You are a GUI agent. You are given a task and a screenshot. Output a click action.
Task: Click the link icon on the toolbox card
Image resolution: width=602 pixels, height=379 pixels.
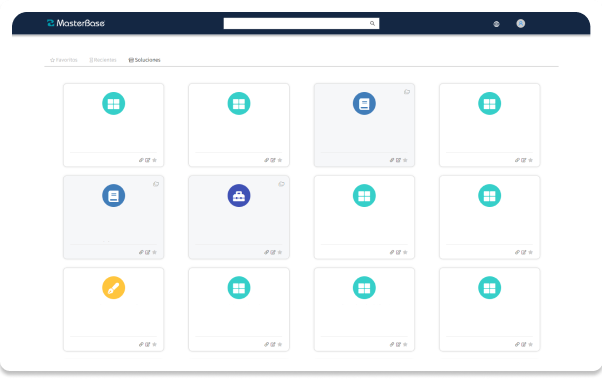pyautogui.click(x=266, y=252)
